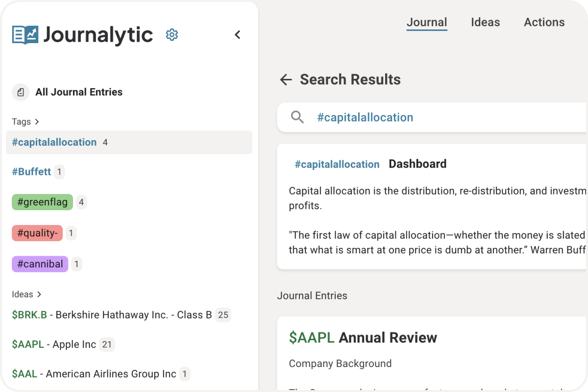Click the Dashboard card title

pos(417,164)
